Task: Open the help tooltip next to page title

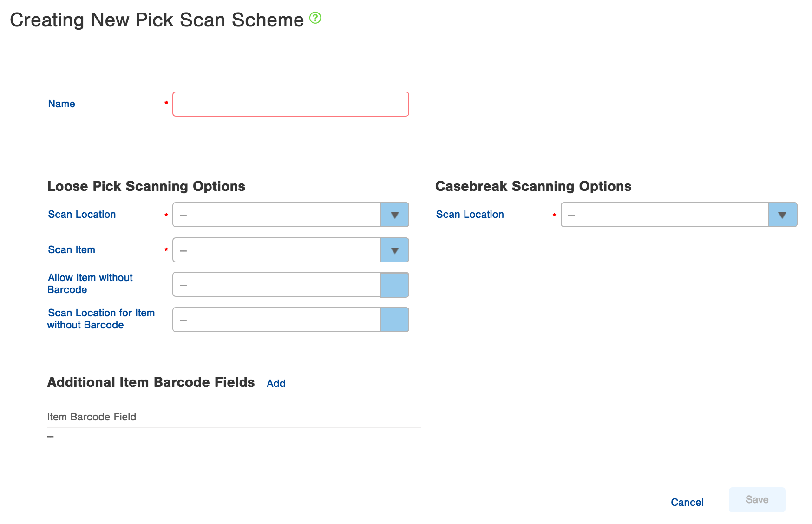Action: (315, 19)
